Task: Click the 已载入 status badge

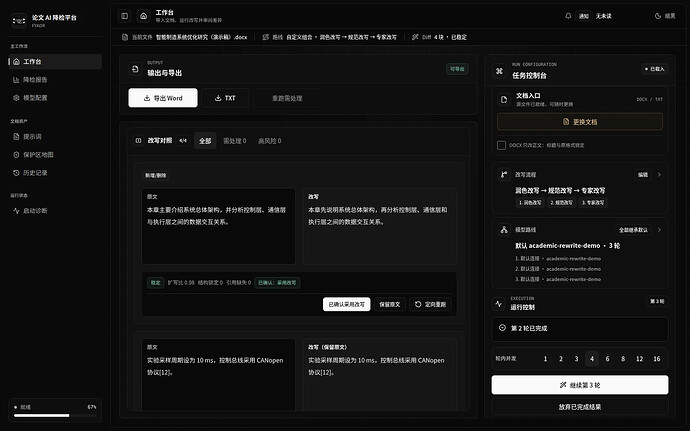Action: click(x=655, y=69)
